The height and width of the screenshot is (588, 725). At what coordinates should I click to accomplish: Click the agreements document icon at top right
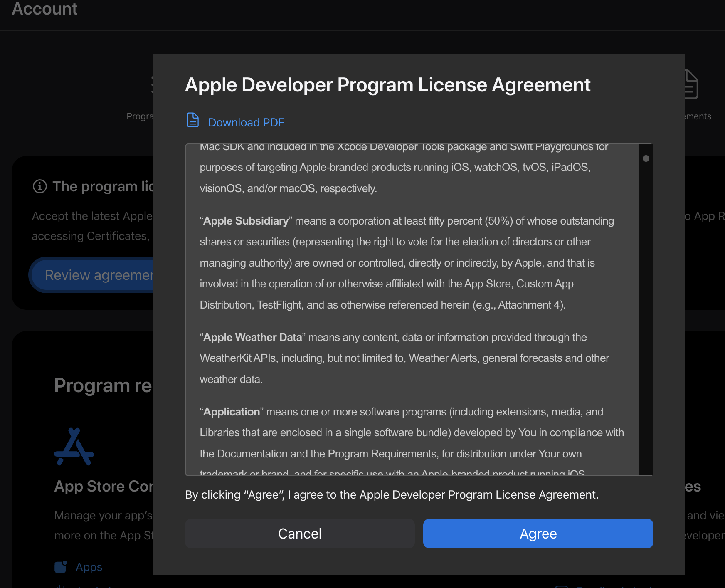click(x=691, y=84)
